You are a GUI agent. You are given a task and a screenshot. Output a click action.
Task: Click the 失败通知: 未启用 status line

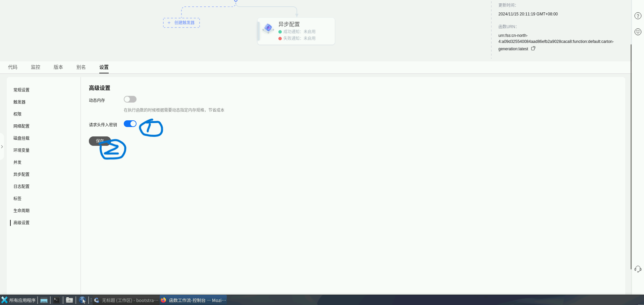[x=297, y=38]
